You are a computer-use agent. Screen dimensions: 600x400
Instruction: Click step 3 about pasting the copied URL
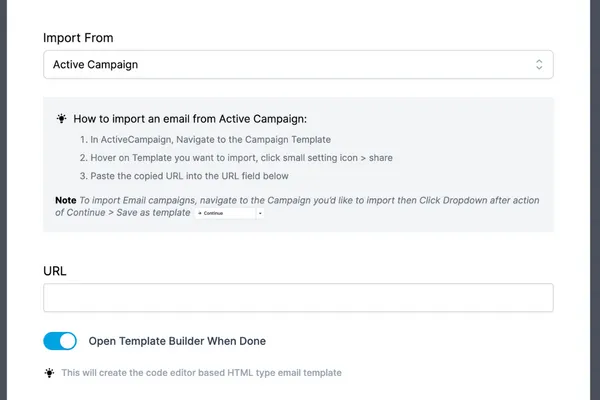[x=184, y=176]
